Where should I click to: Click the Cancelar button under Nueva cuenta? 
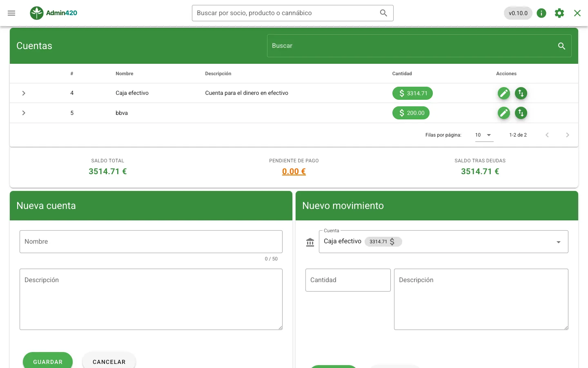[109, 360]
